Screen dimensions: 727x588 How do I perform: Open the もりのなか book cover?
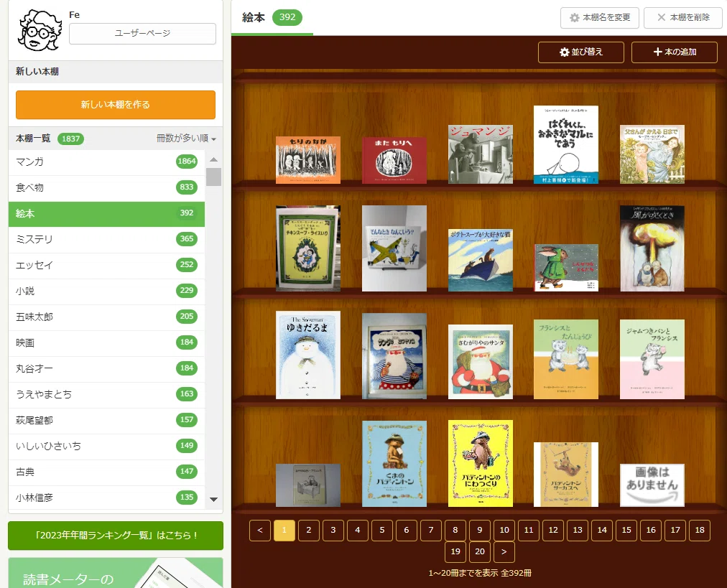pyautogui.click(x=308, y=160)
